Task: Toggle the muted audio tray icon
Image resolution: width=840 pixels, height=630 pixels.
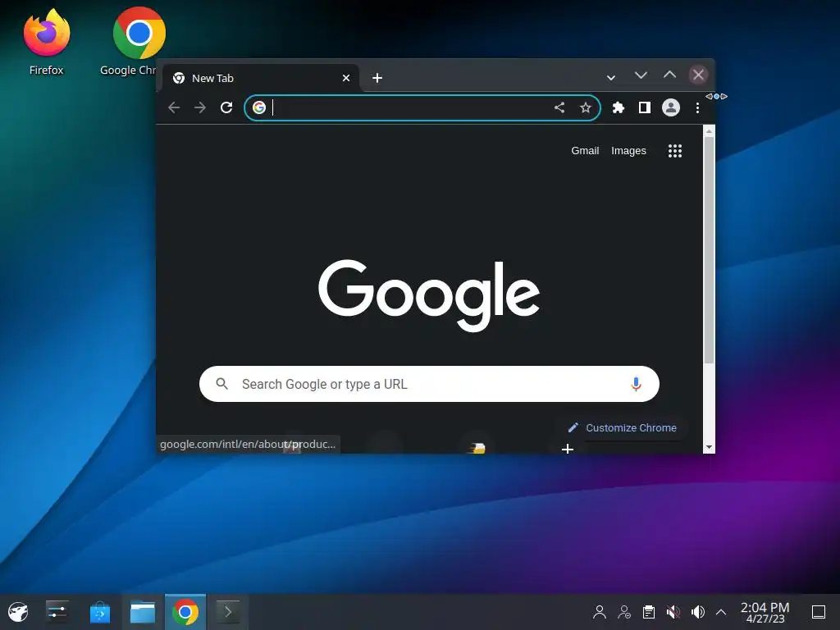Action: coord(673,612)
